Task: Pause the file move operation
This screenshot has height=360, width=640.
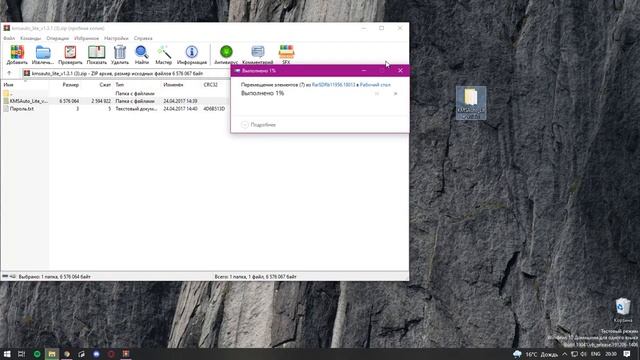Action: click(x=377, y=93)
